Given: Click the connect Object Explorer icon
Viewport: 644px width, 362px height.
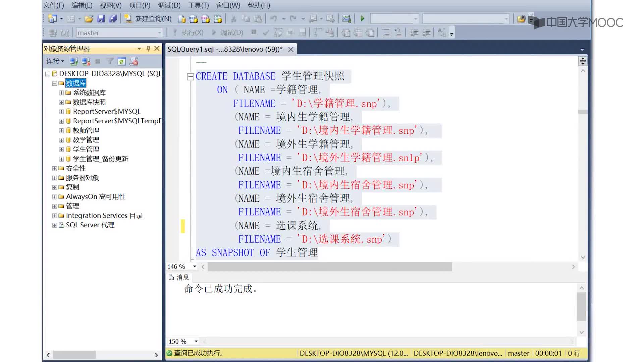Looking at the screenshot, I should coord(73,61).
